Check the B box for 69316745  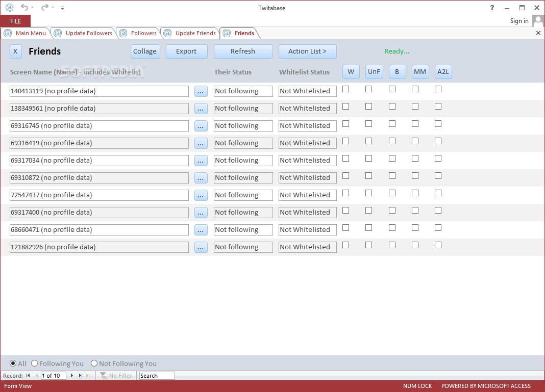(392, 124)
